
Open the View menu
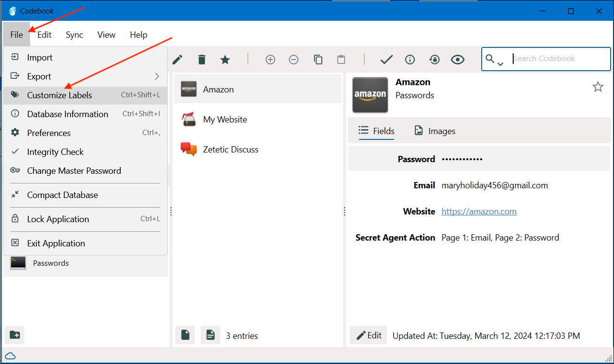(106, 34)
